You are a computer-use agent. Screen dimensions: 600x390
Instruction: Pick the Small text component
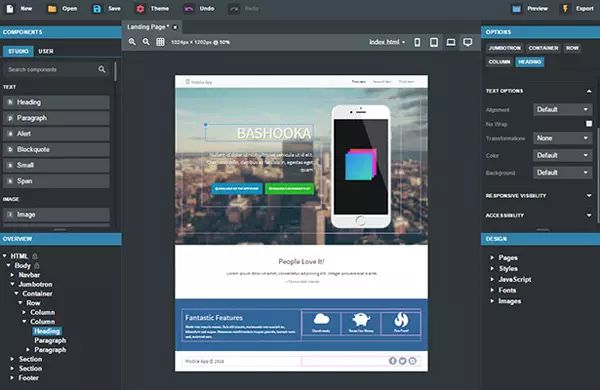point(56,165)
